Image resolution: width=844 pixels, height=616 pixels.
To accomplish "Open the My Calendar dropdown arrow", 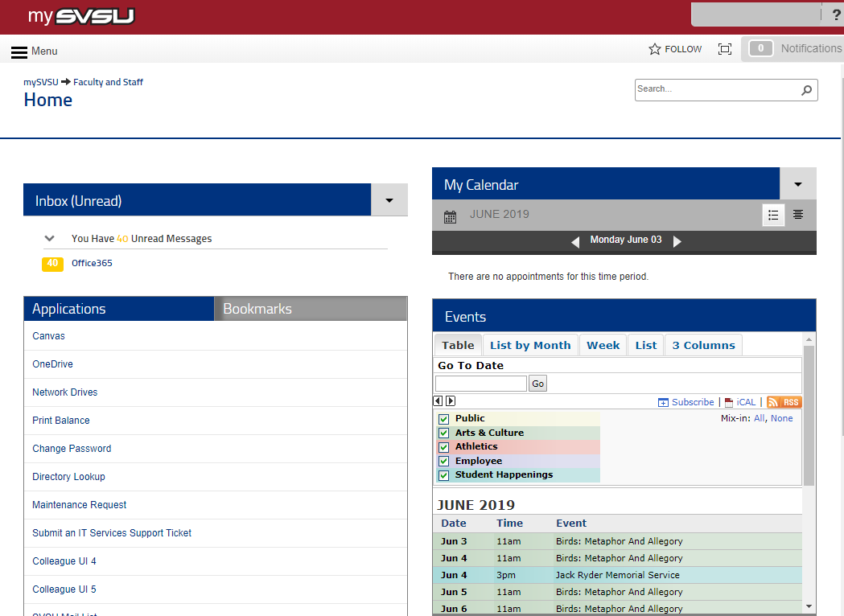I will [x=798, y=184].
